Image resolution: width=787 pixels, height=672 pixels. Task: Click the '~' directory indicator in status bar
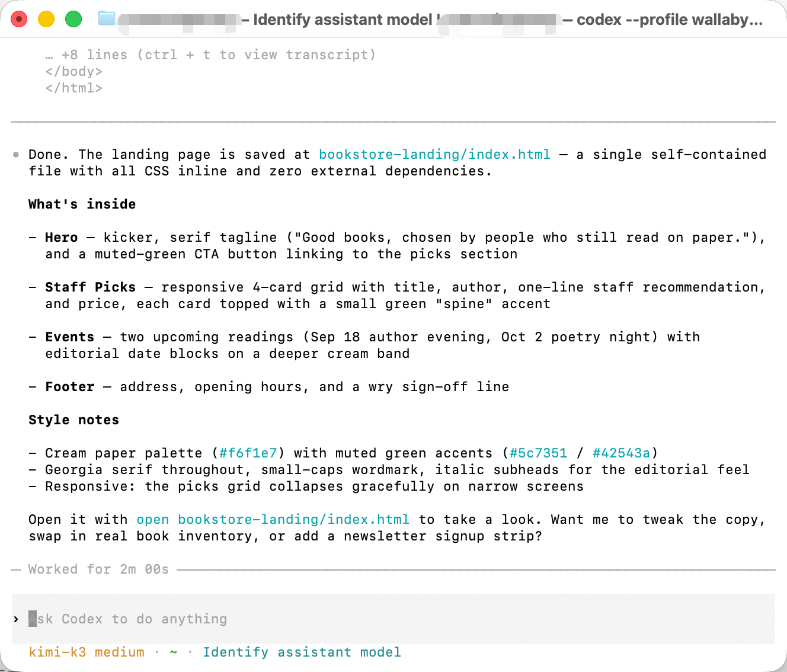pos(173,652)
